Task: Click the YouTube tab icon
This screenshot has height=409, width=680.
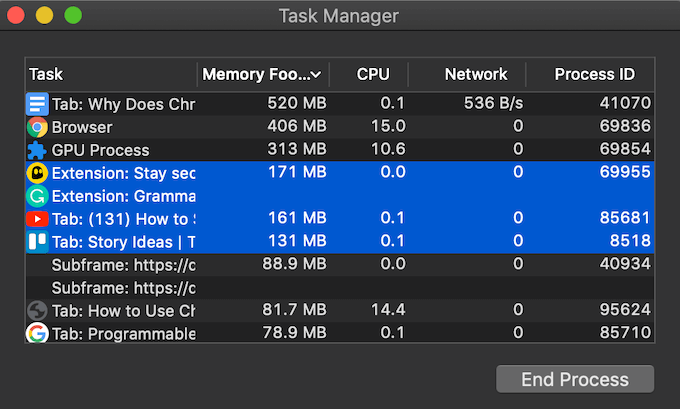Action: 37,219
